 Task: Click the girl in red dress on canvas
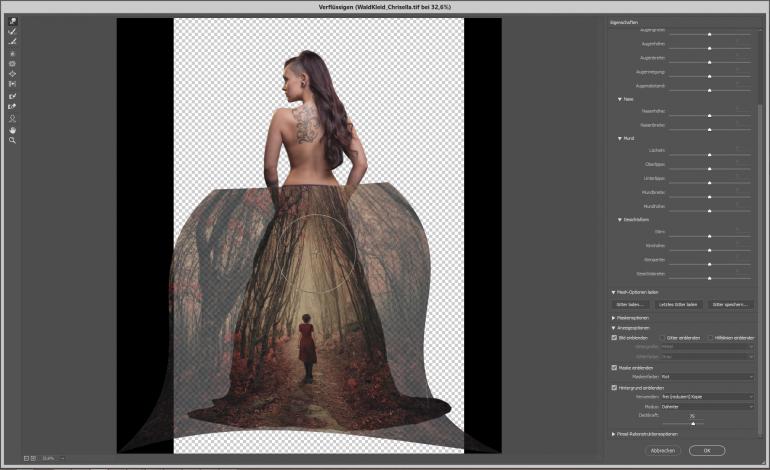pos(307,348)
